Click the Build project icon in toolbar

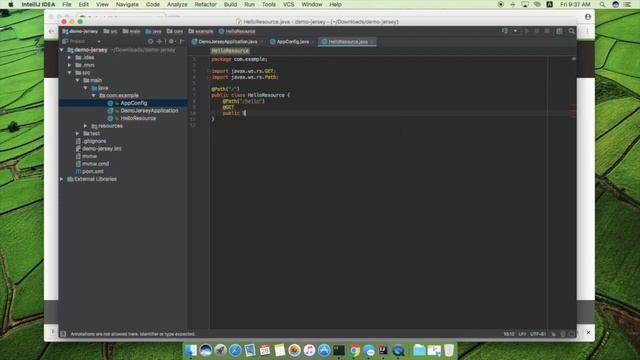coord(505,31)
